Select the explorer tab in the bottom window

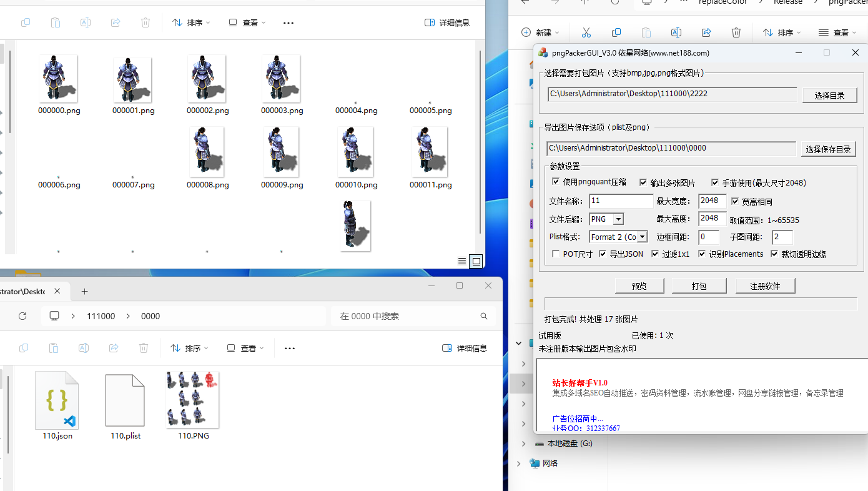pyautogui.click(x=25, y=291)
